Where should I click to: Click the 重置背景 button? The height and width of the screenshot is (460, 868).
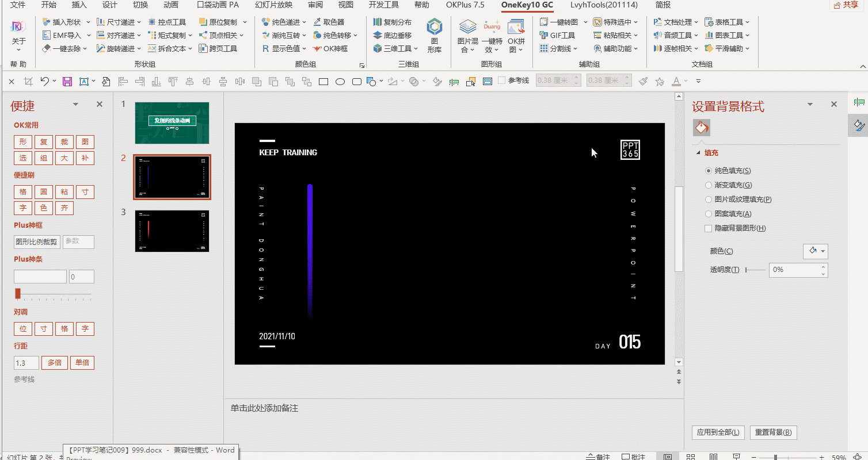pyautogui.click(x=773, y=432)
